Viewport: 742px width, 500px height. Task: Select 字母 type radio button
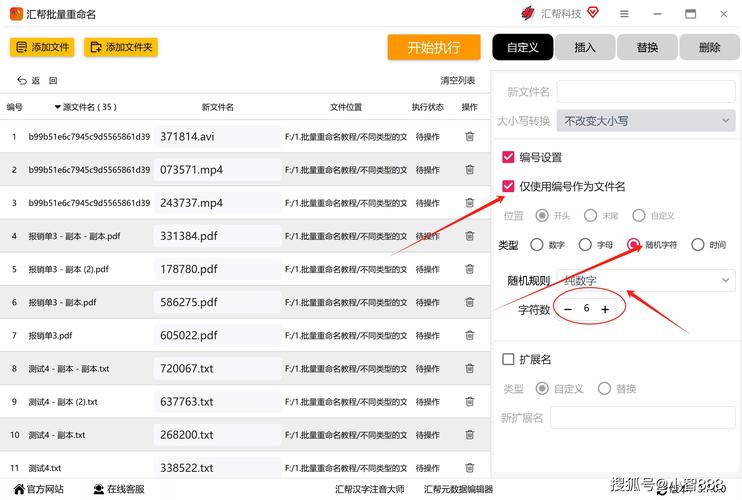click(585, 245)
